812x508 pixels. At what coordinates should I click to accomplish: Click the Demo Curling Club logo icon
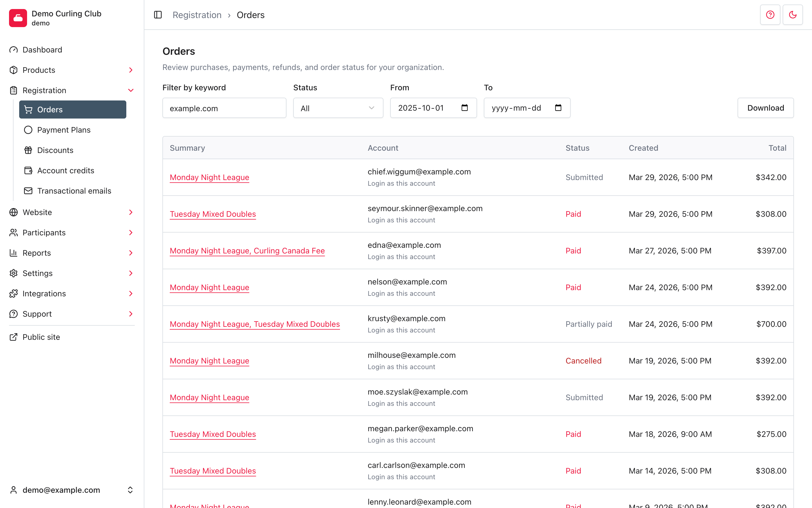point(18,18)
